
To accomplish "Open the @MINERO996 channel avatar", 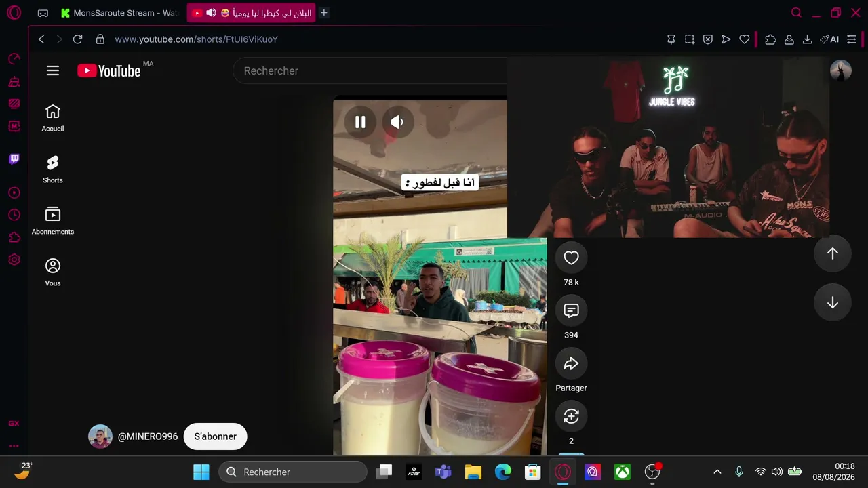I will coord(100,436).
